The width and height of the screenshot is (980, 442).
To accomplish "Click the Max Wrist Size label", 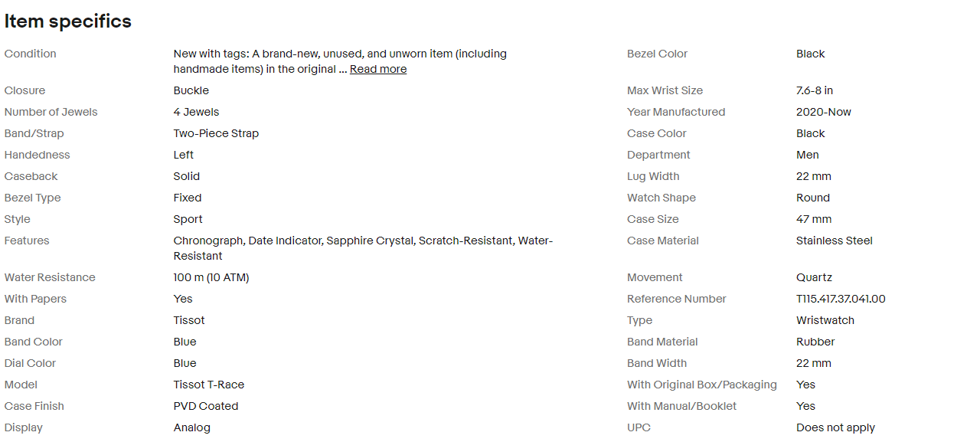I will click(665, 90).
